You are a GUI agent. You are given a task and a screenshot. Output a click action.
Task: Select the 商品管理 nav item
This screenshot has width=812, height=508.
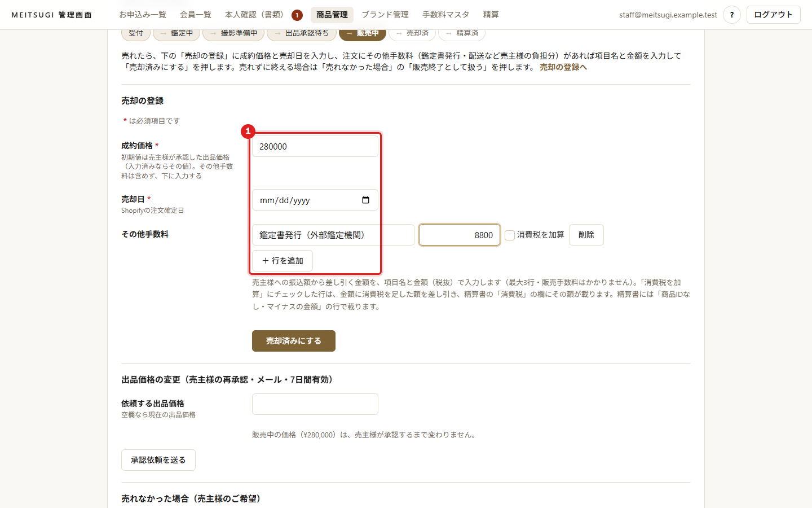pyautogui.click(x=332, y=15)
